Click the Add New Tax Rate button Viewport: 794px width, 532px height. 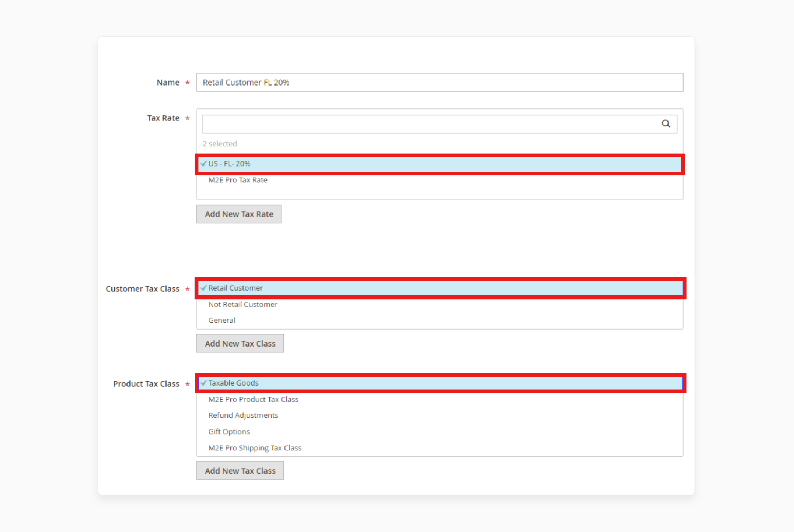(x=239, y=214)
